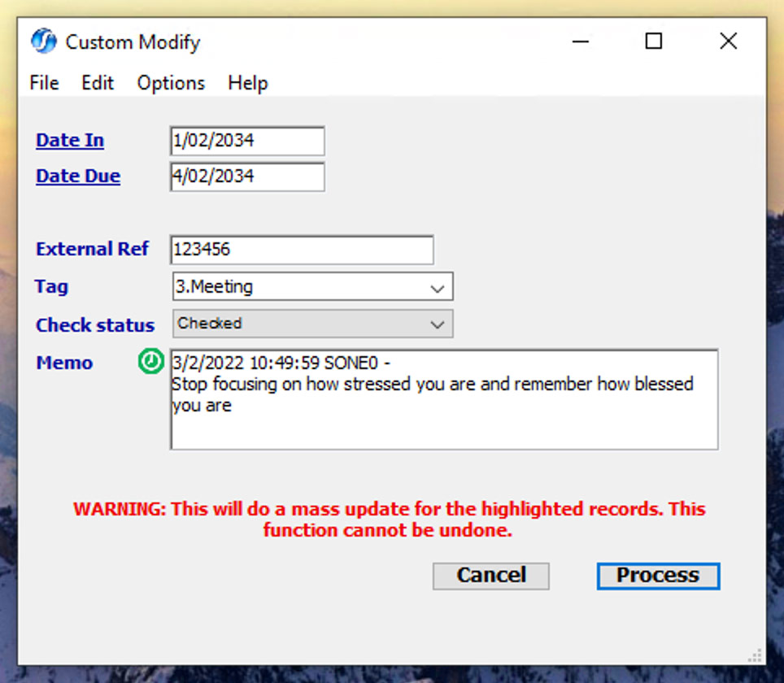Focus the Date In field with 1/02/2034

tap(247, 141)
